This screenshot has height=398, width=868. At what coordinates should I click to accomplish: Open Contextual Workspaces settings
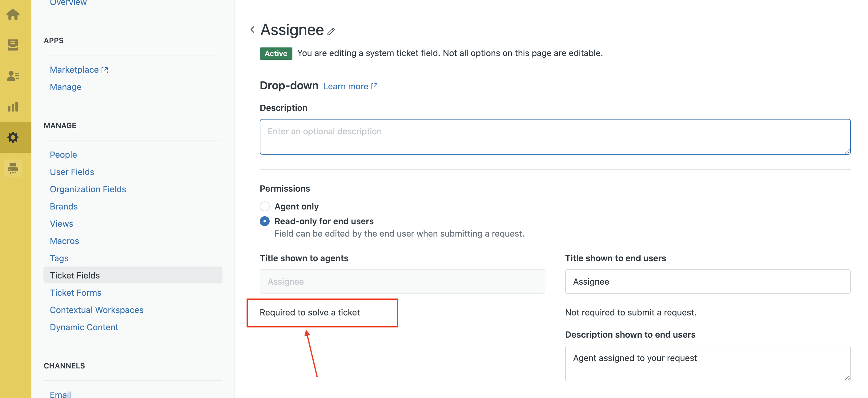tap(96, 310)
